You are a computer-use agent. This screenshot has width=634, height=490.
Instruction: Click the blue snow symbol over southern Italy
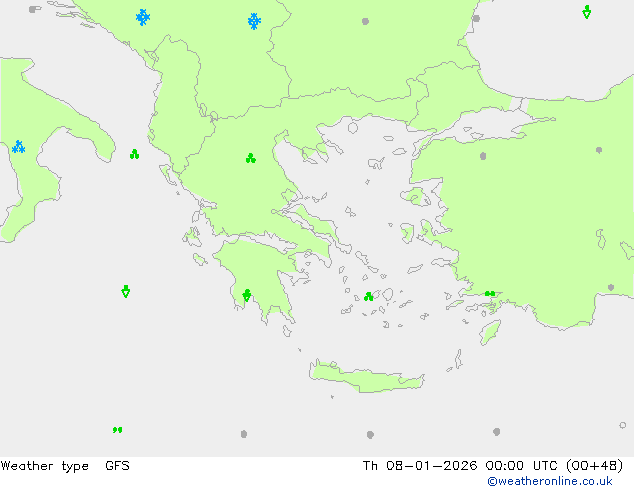point(19,147)
